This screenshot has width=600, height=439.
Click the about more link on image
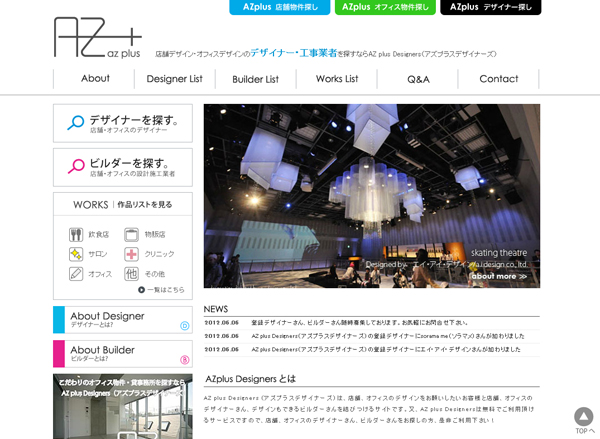click(x=498, y=276)
